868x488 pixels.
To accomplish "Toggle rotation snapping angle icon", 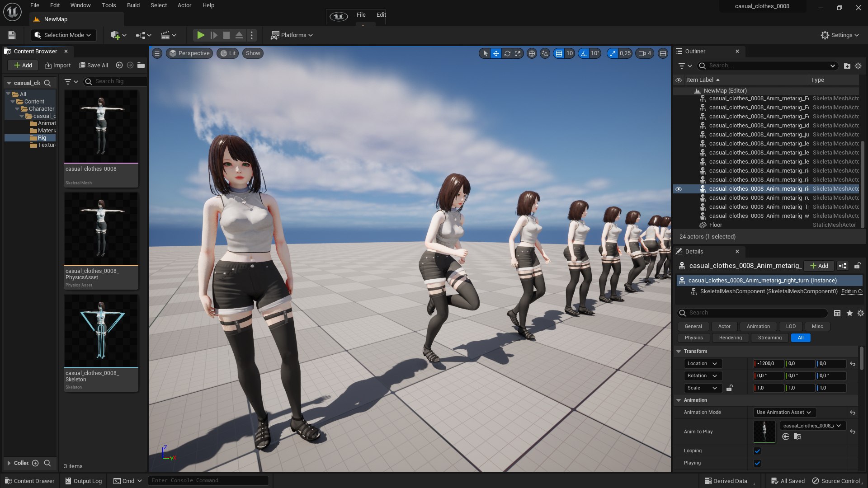I will [x=584, y=53].
